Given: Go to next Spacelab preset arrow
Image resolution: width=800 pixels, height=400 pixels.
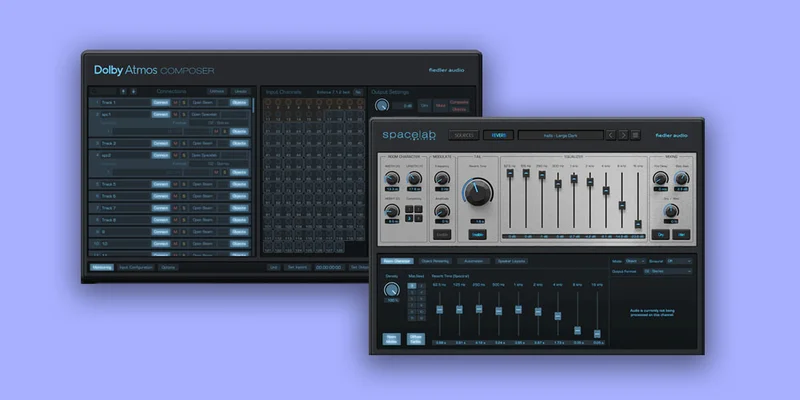Looking at the screenshot, I should point(623,135).
